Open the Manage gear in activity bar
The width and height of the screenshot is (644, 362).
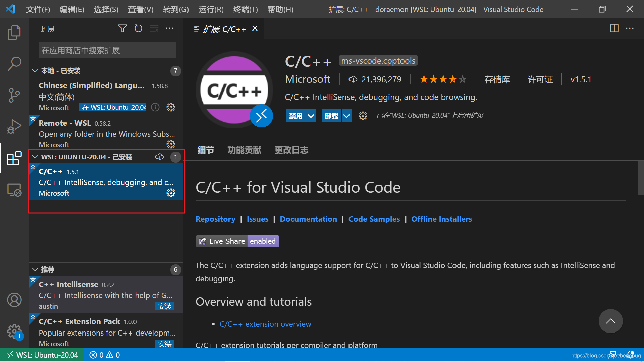[14, 331]
